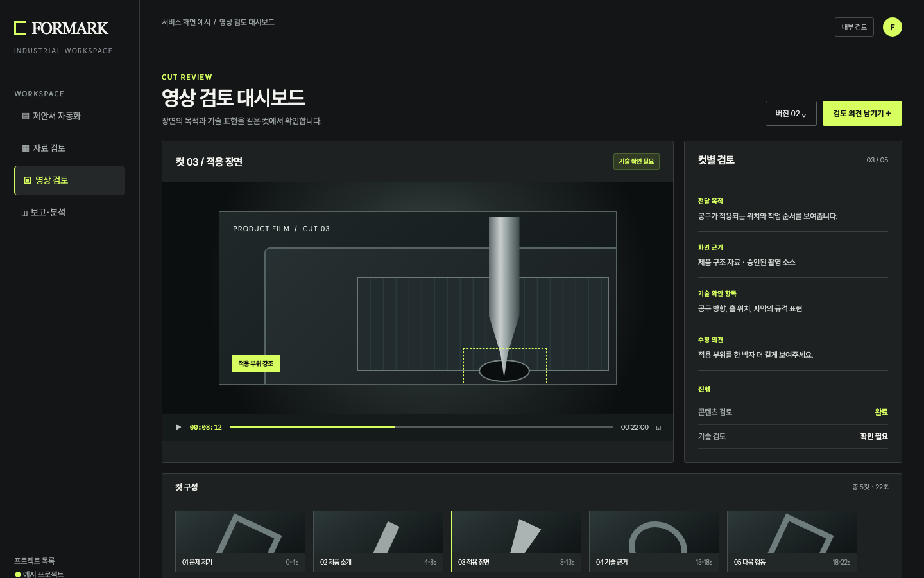Image resolution: width=924 pixels, height=578 pixels.
Task: Select 영상 검토 sidebar item
Action: 69,180
